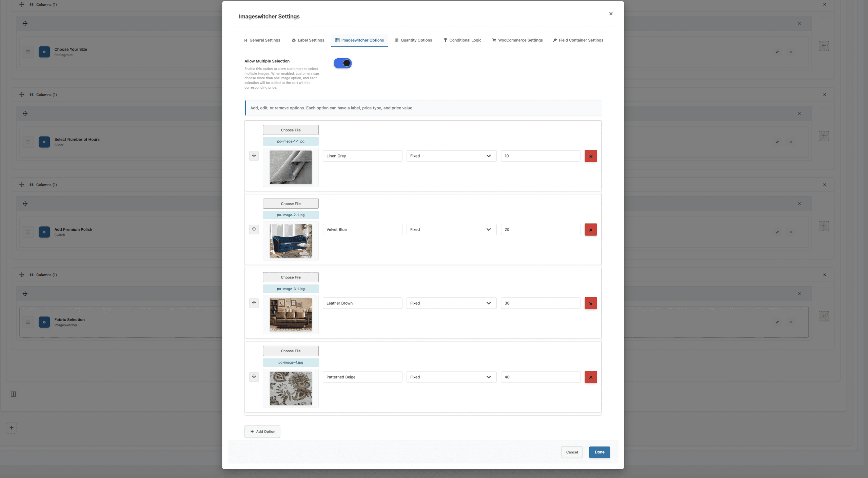
Task: Click the Leather Brown drag handle
Action: 254,303
